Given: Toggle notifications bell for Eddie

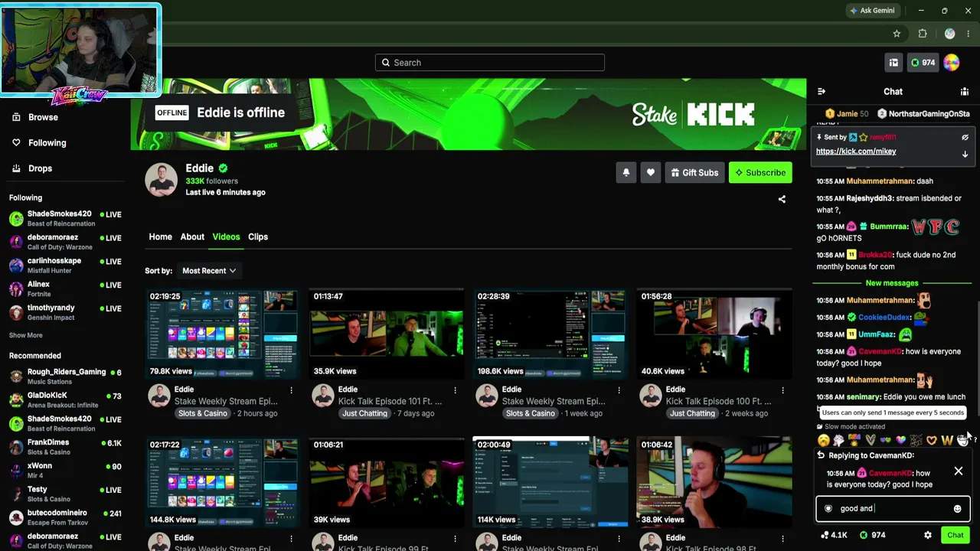Looking at the screenshot, I should point(626,173).
